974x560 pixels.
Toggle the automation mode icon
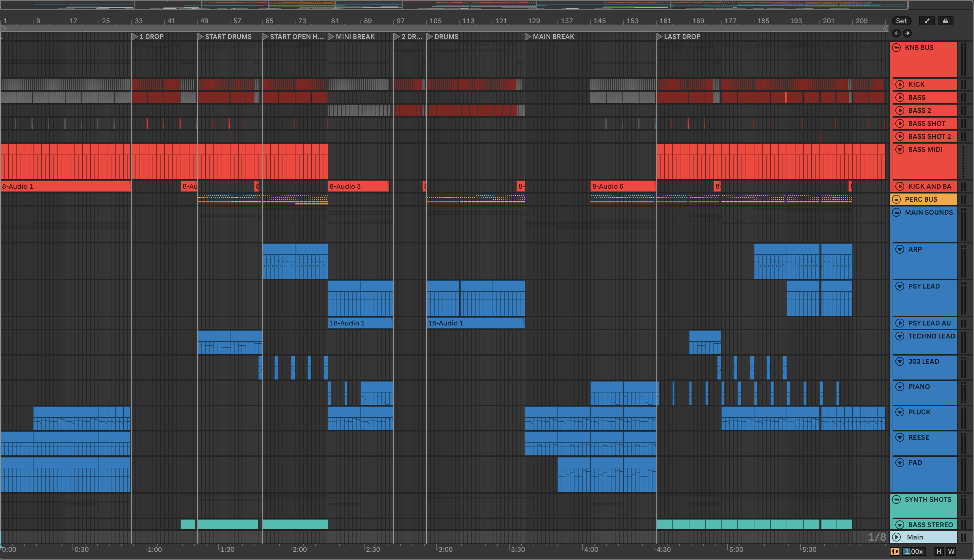[927, 21]
